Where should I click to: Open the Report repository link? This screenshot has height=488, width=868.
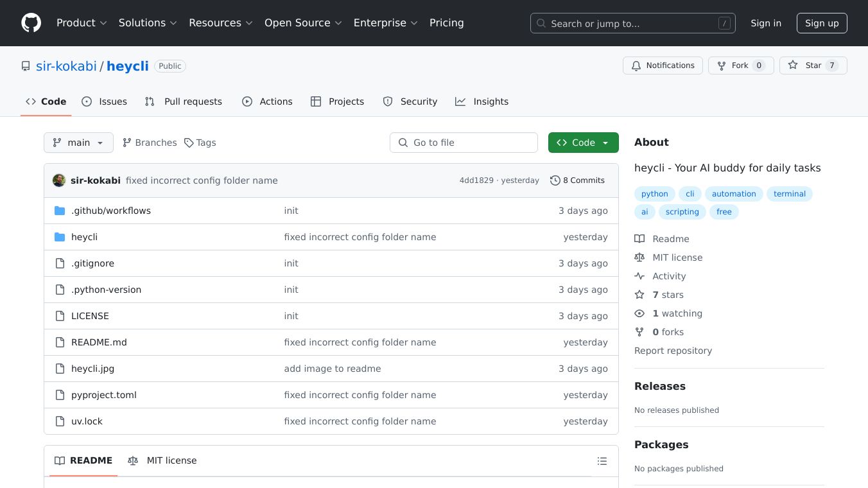(673, 351)
